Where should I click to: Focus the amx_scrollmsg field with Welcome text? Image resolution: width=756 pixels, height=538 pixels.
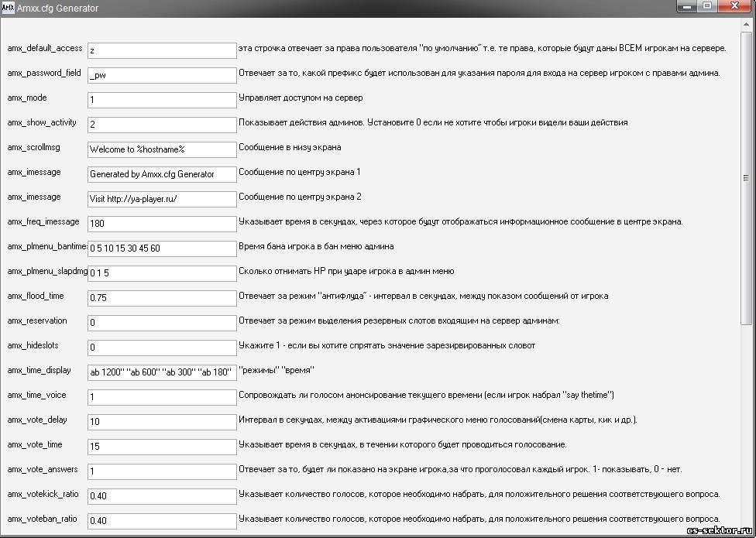coord(162,149)
